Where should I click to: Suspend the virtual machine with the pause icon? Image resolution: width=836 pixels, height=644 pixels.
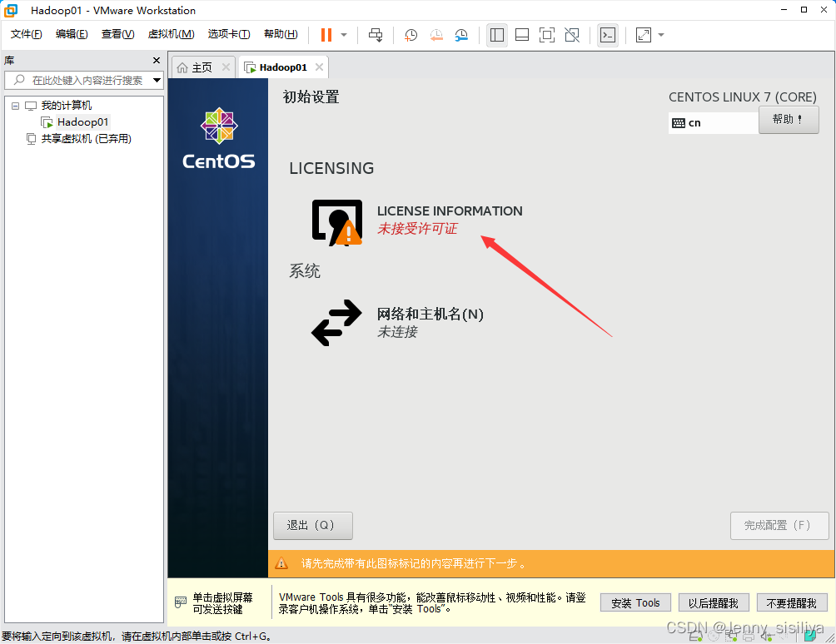coord(326,34)
